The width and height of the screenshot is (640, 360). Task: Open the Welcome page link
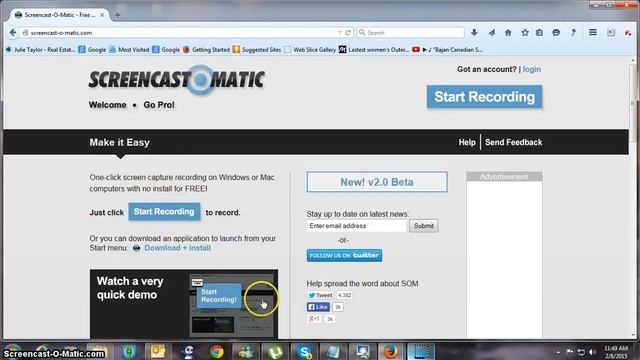107,105
